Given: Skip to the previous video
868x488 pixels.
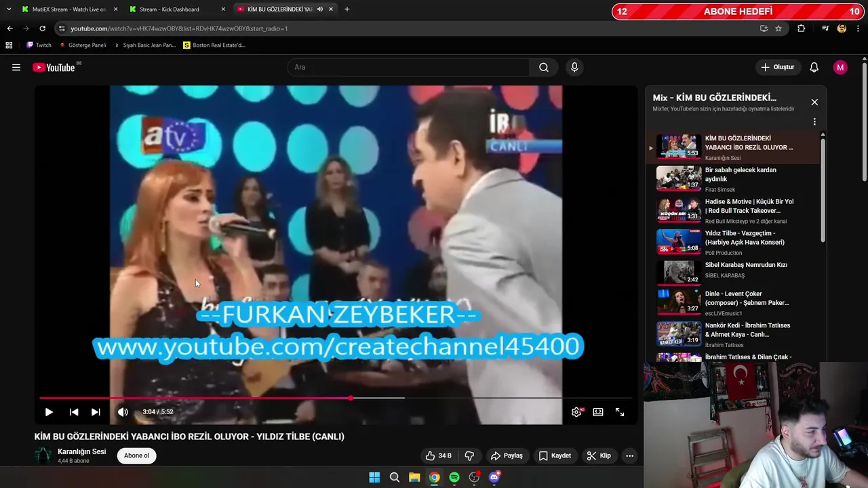Looking at the screenshot, I should (74, 412).
